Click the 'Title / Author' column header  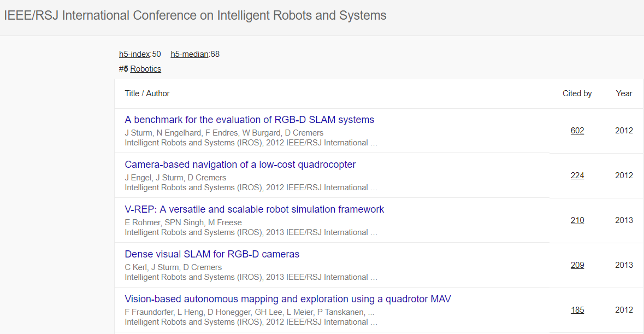point(147,93)
